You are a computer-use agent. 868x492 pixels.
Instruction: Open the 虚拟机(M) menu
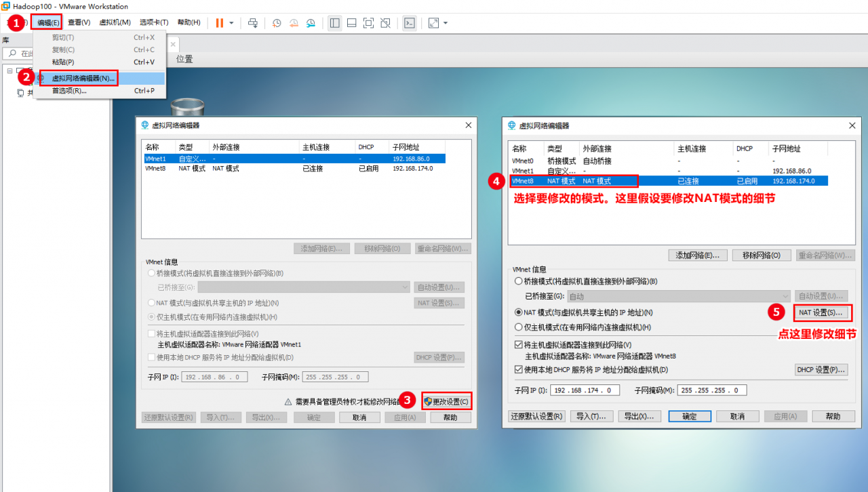(x=115, y=22)
